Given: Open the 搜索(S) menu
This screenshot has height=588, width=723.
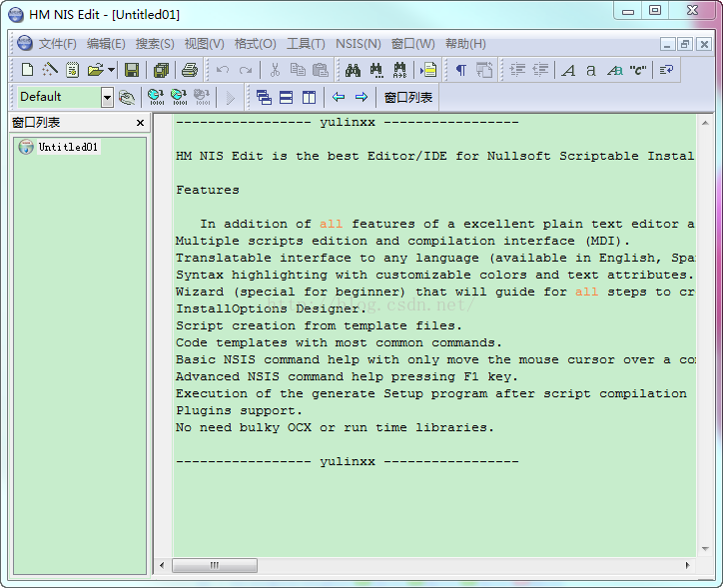Looking at the screenshot, I should [x=155, y=44].
